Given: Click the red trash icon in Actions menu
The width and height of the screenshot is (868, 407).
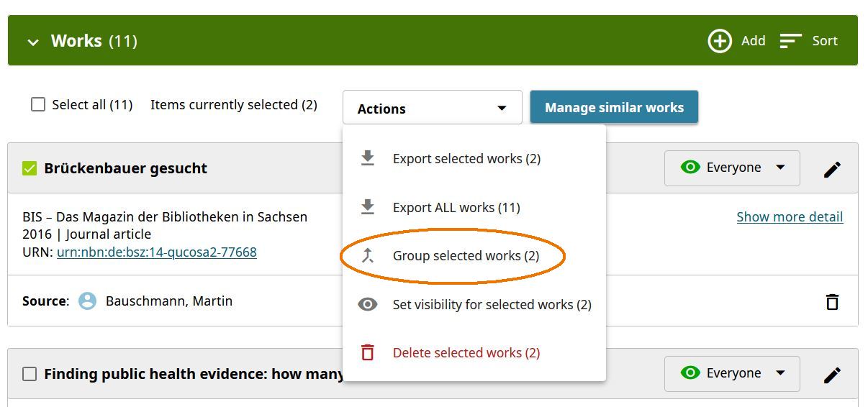Looking at the screenshot, I should click(368, 352).
